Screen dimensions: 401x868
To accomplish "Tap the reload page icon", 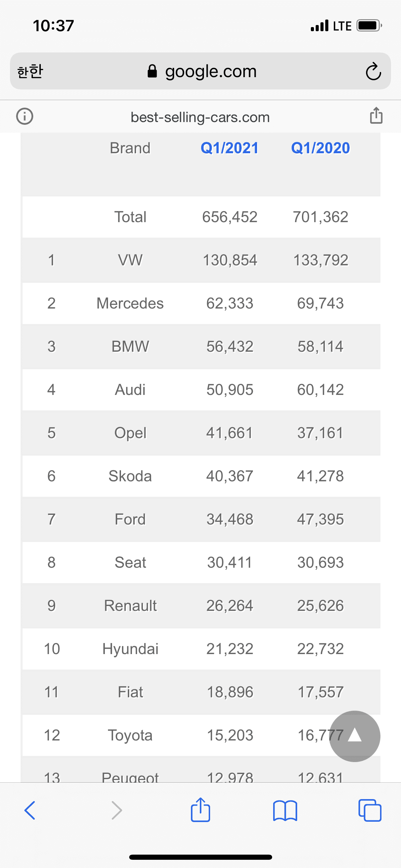I will tap(373, 72).
